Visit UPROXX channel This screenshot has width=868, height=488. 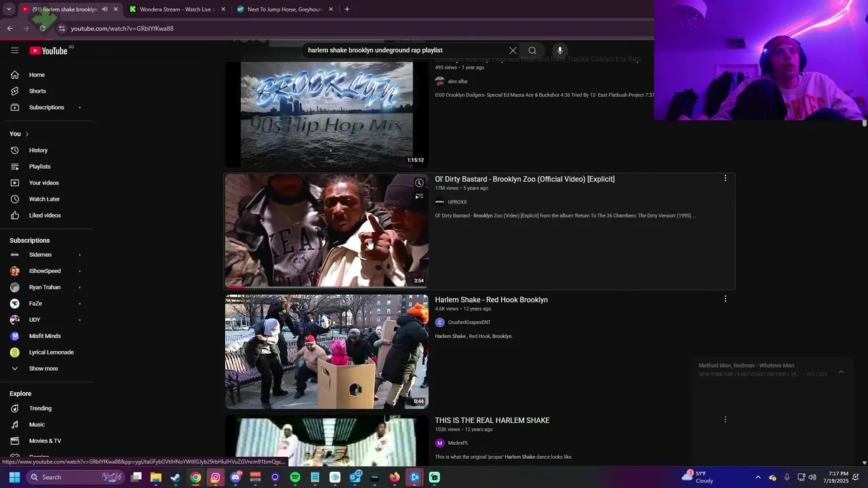pyautogui.click(x=457, y=202)
